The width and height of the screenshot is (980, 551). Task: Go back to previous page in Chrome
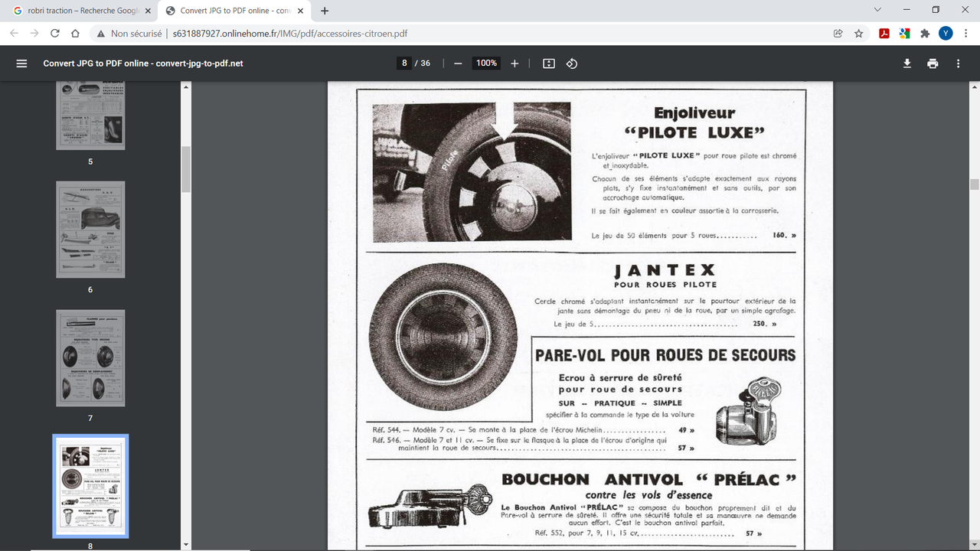pyautogui.click(x=14, y=34)
